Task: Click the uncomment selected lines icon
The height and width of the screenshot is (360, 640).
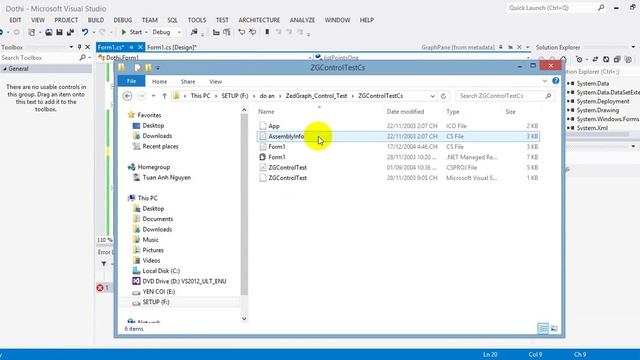Action: (x=252, y=32)
